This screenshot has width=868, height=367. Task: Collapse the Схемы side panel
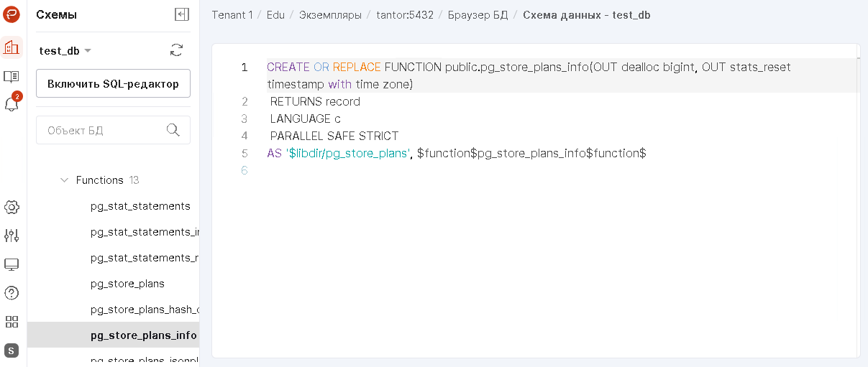182,14
